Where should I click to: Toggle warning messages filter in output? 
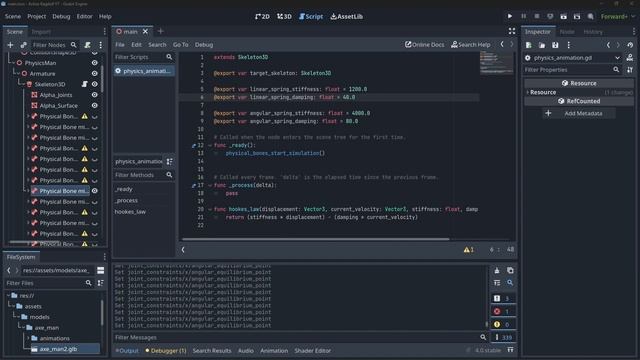pos(503,324)
